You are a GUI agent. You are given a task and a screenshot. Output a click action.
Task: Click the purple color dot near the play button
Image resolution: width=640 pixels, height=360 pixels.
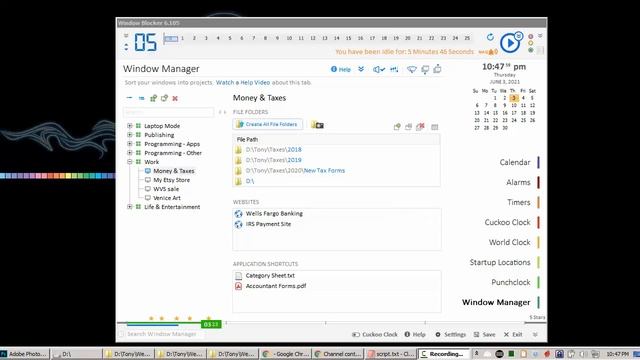tap(531, 36)
